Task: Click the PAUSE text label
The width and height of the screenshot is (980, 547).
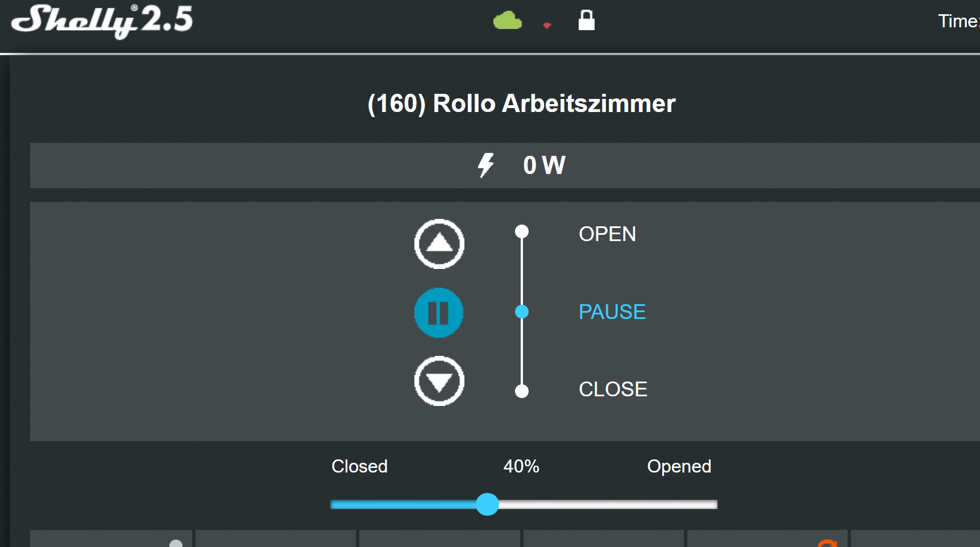Action: (612, 312)
